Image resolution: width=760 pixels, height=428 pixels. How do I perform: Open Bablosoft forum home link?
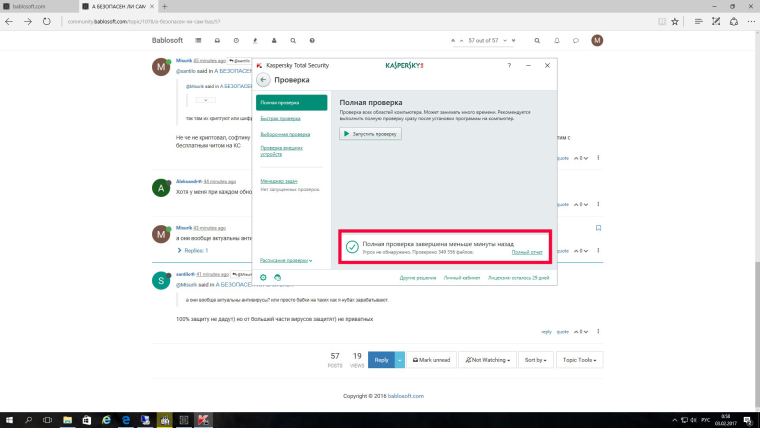pos(167,40)
